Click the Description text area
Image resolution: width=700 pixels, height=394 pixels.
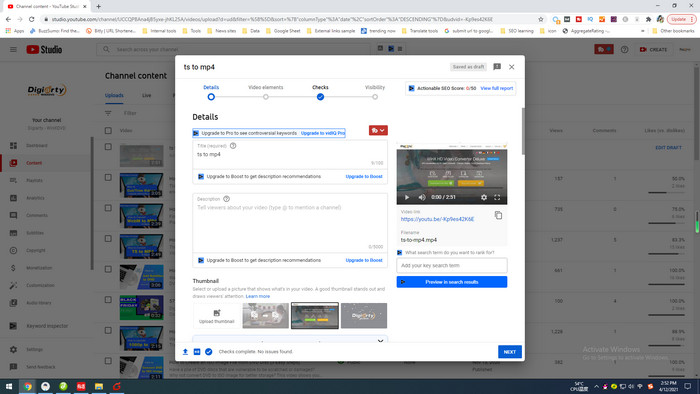click(x=290, y=223)
